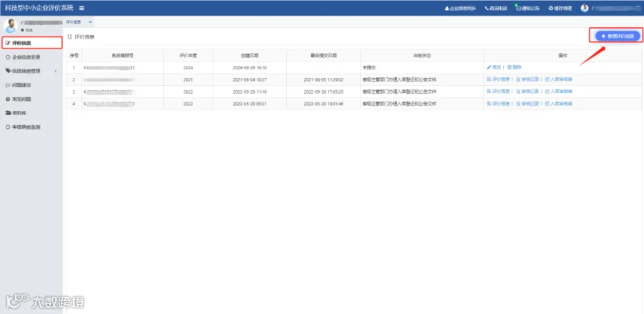
Task: Click the sidebar profile avatar picture
Action: [x=10, y=26]
